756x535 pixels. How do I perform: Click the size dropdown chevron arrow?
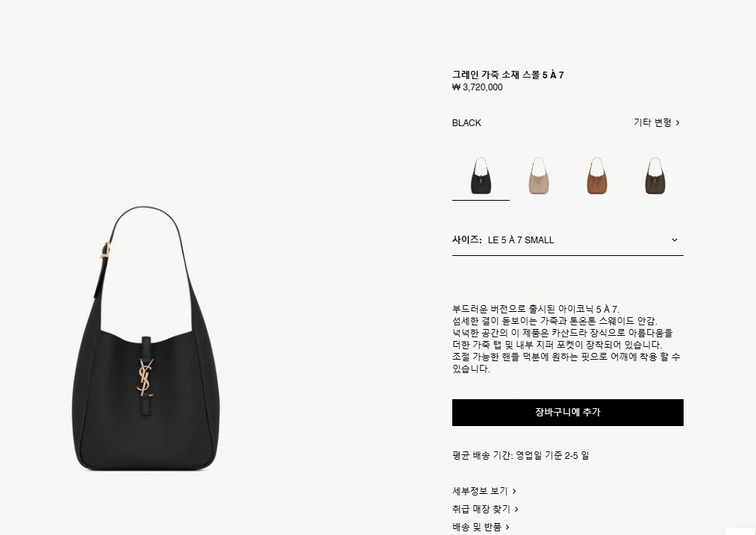(x=675, y=240)
